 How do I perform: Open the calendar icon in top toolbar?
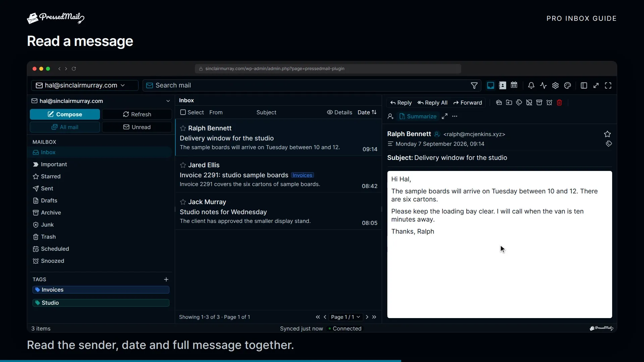(x=514, y=85)
